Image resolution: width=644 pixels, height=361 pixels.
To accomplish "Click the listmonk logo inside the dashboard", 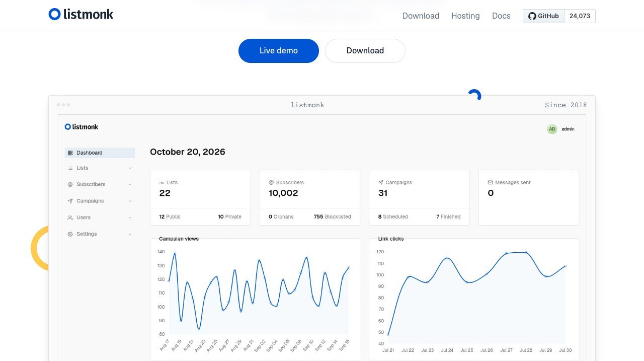I will [82, 127].
